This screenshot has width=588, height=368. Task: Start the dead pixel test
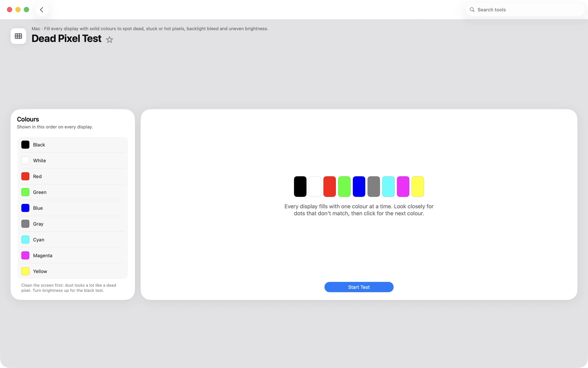[x=359, y=287]
